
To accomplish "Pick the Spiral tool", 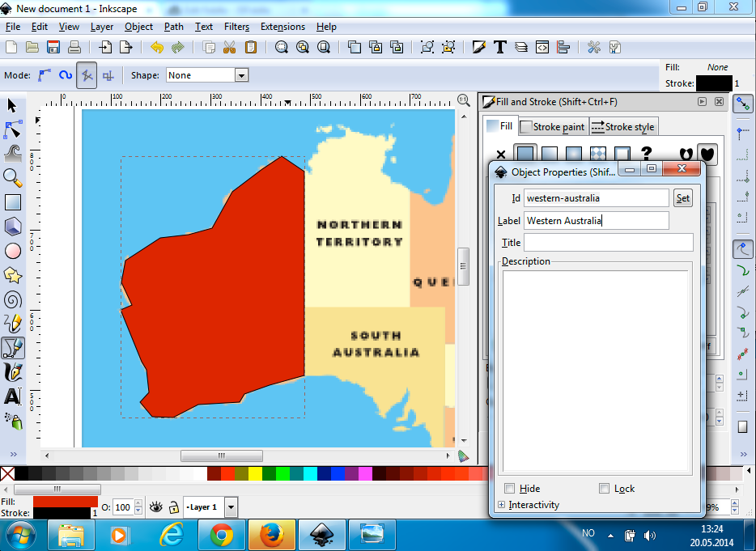I will pyautogui.click(x=12, y=299).
